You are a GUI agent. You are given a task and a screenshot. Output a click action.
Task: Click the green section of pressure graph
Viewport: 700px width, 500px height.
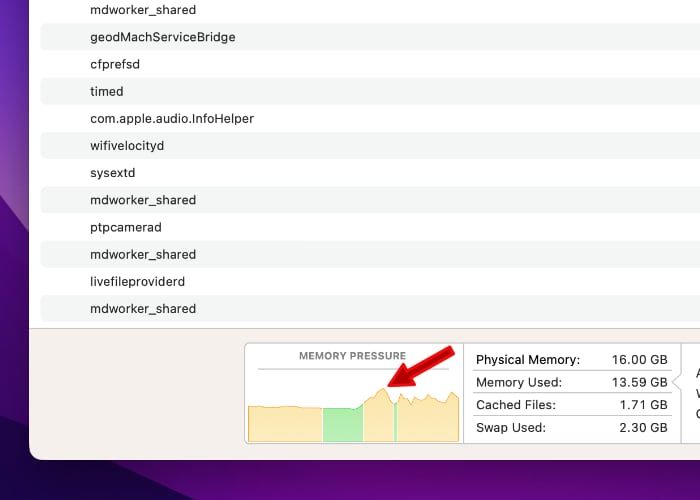tap(342, 424)
